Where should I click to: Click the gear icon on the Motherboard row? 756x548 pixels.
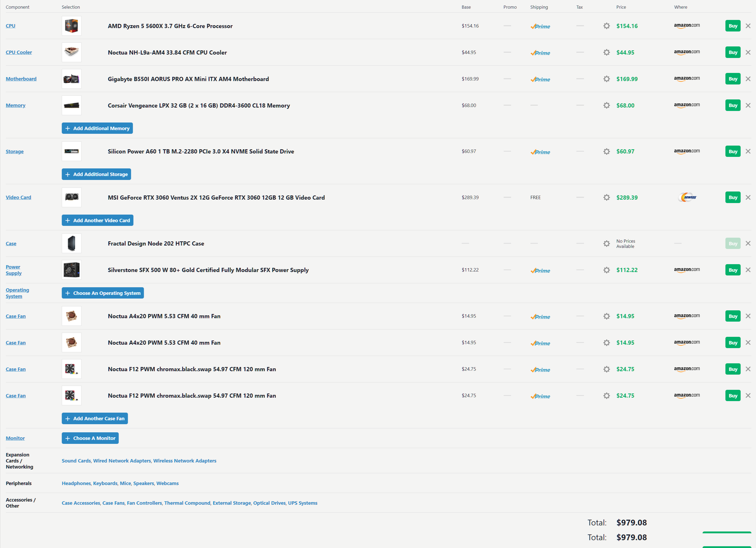coord(607,79)
